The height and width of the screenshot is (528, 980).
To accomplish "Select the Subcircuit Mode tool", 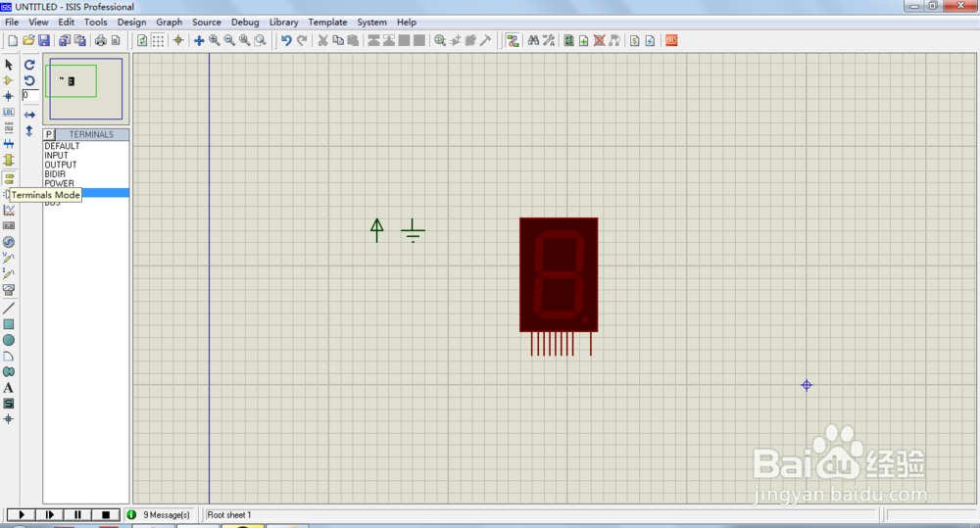I will [9, 160].
